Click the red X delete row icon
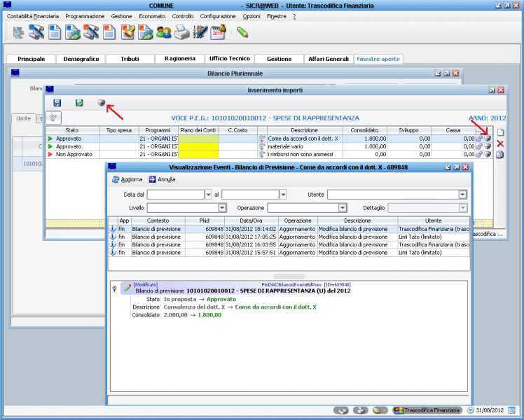The image size is (524, 420). click(x=500, y=143)
